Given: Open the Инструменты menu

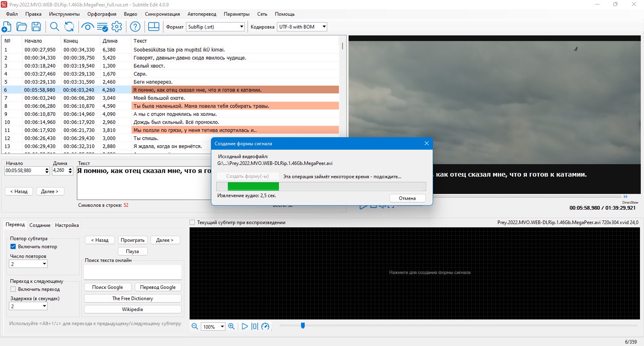Looking at the screenshot, I should [64, 14].
